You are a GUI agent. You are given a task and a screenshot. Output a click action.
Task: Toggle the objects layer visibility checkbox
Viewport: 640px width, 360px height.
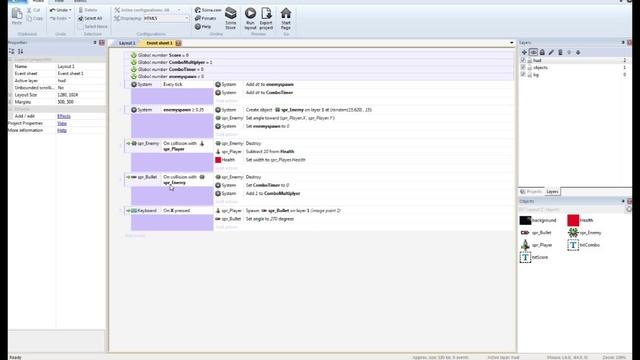click(x=523, y=68)
